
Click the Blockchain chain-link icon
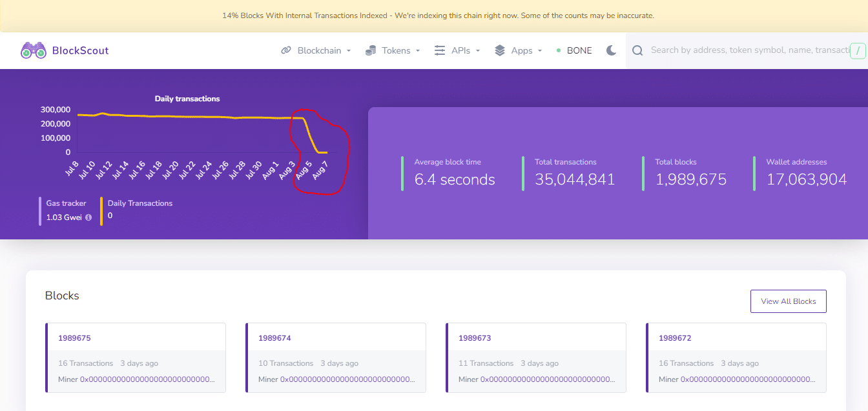click(x=286, y=50)
